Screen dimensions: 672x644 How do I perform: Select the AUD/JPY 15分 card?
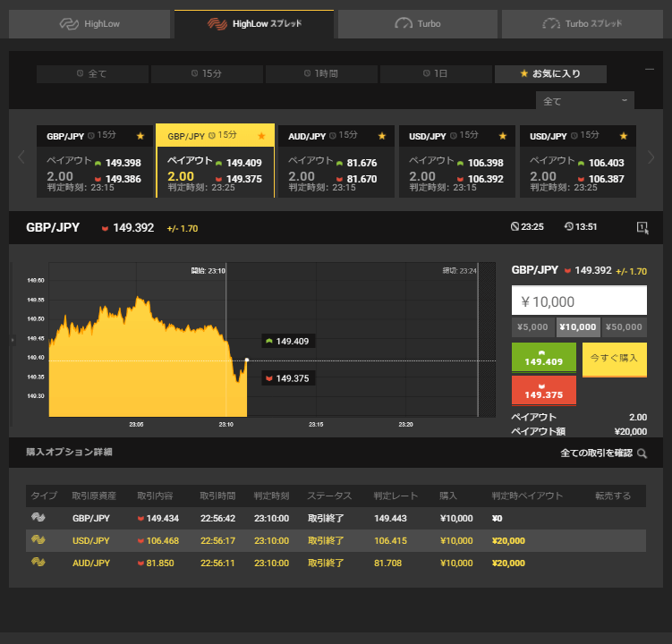[x=336, y=162]
